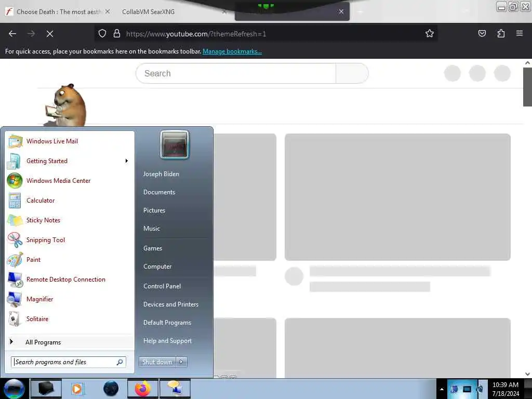Screen dimensions: 532x399
Task: Click the network computers taskbar icon
Action: 175,389
